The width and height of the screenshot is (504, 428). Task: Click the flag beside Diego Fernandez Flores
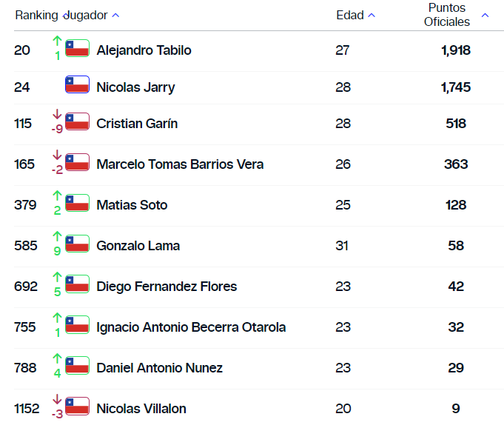click(x=77, y=285)
